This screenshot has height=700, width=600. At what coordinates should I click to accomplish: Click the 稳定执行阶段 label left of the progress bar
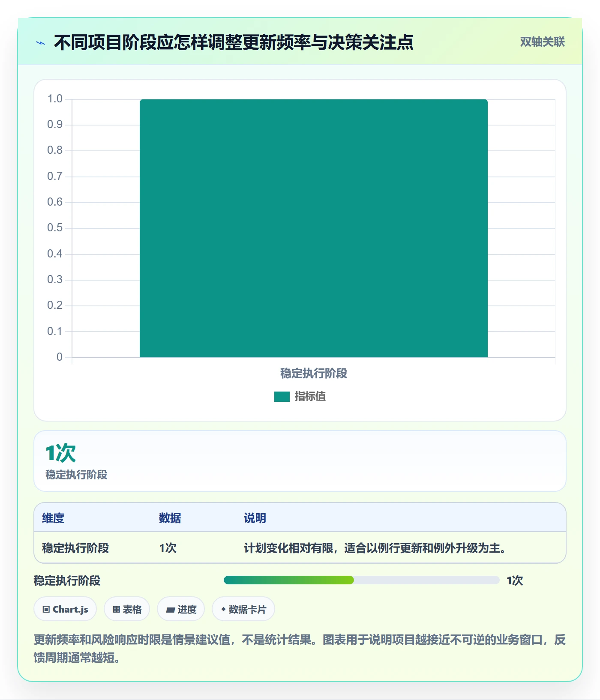tap(67, 580)
